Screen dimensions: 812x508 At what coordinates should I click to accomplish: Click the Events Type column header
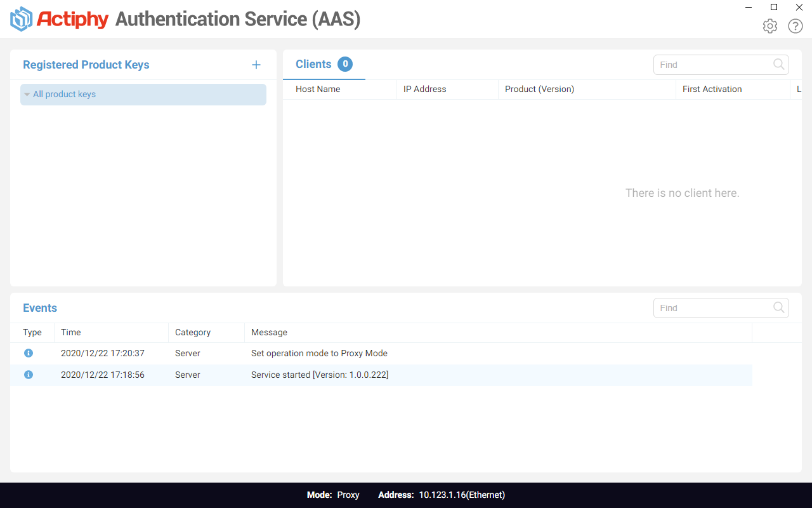32,332
